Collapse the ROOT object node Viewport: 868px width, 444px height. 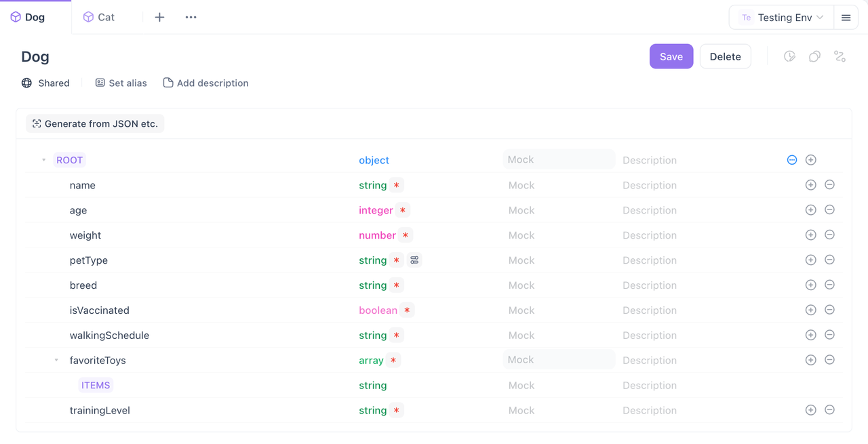[x=43, y=160]
